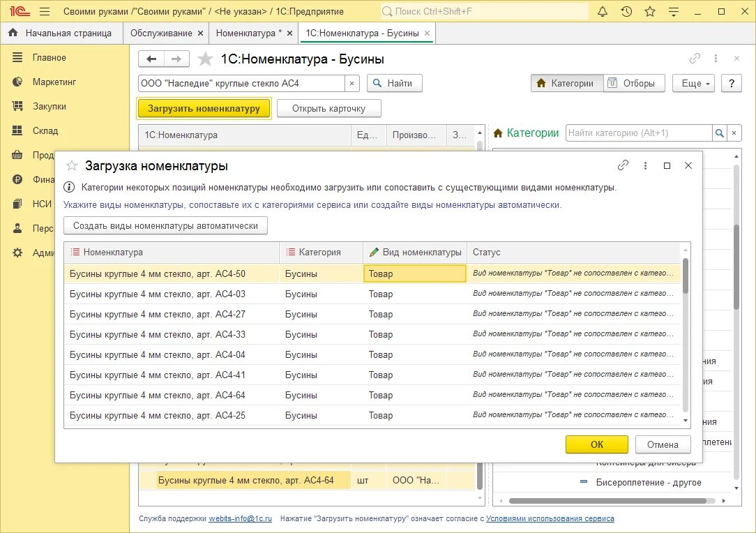The image size is (756, 533).
Task: Click the Номенклатура column header
Action: (172, 253)
